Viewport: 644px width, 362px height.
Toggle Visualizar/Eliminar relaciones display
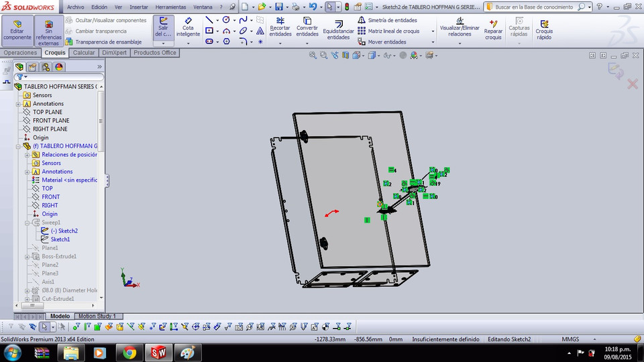click(460, 27)
